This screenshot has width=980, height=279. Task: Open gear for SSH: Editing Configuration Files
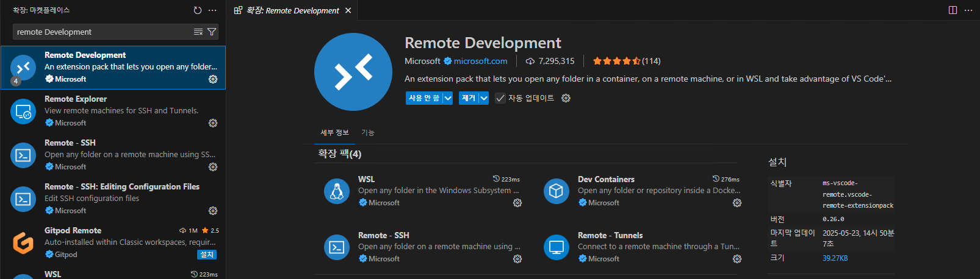point(213,211)
